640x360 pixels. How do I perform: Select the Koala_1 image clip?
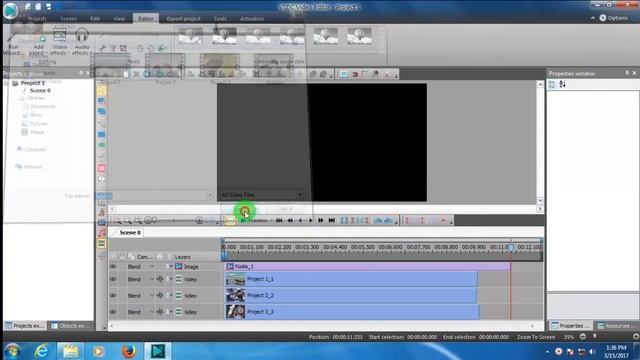pyautogui.click(x=367, y=267)
